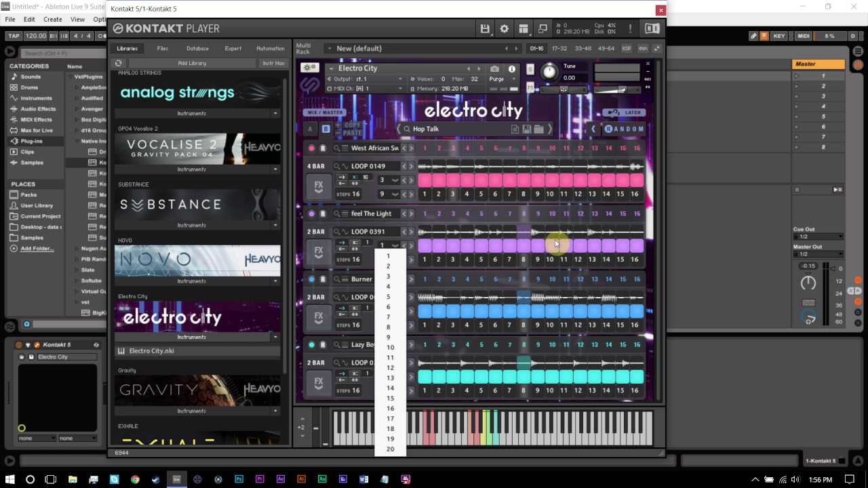Toggle the blue power dot for Burner
Image resolution: width=868 pixels, height=488 pixels.
point(312,279)
